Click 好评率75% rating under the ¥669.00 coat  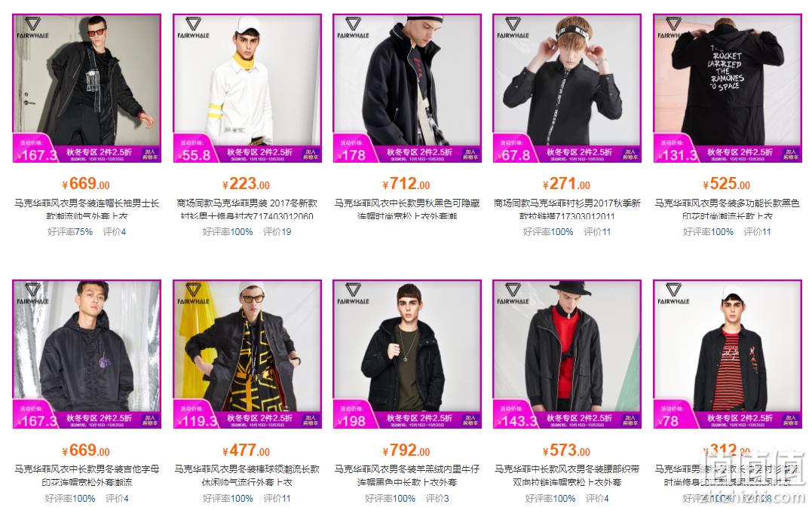[70, 232]
